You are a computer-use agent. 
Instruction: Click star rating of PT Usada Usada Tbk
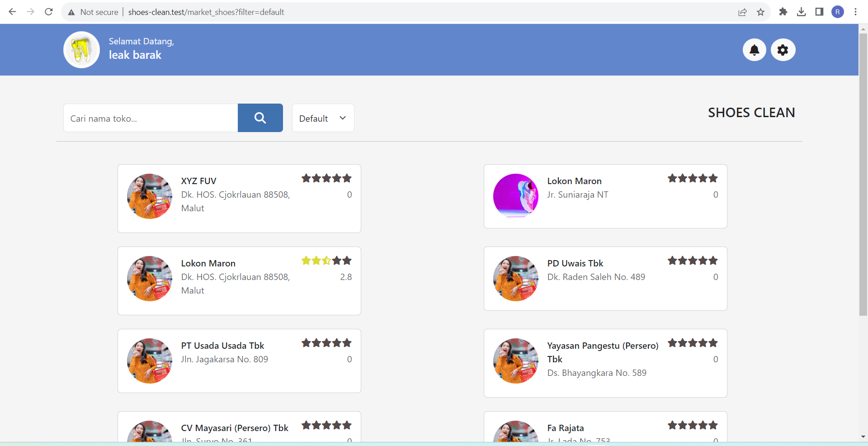click(326, 343)
